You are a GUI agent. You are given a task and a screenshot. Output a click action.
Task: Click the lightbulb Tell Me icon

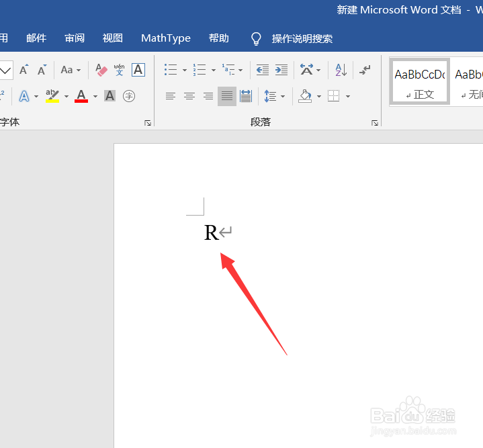pos(256,39)
